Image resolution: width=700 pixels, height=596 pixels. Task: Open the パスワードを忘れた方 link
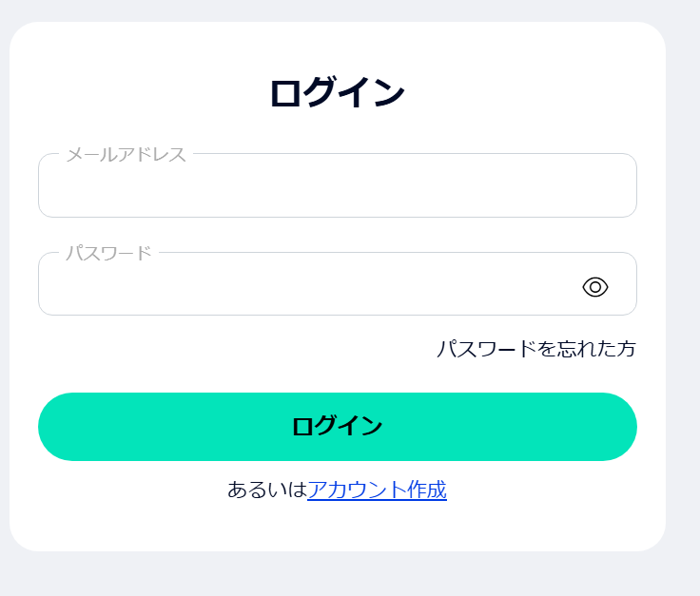click(535, 349)
